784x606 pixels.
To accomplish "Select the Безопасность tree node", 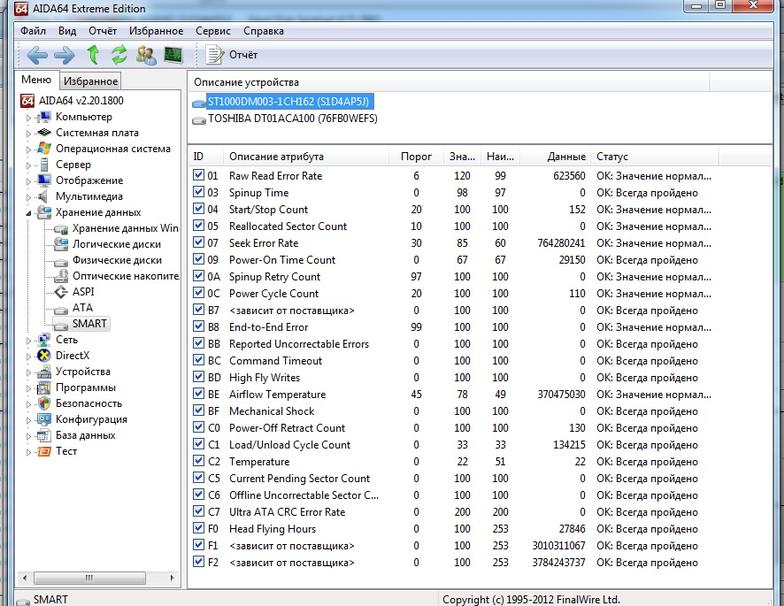I will pos(88,404).
